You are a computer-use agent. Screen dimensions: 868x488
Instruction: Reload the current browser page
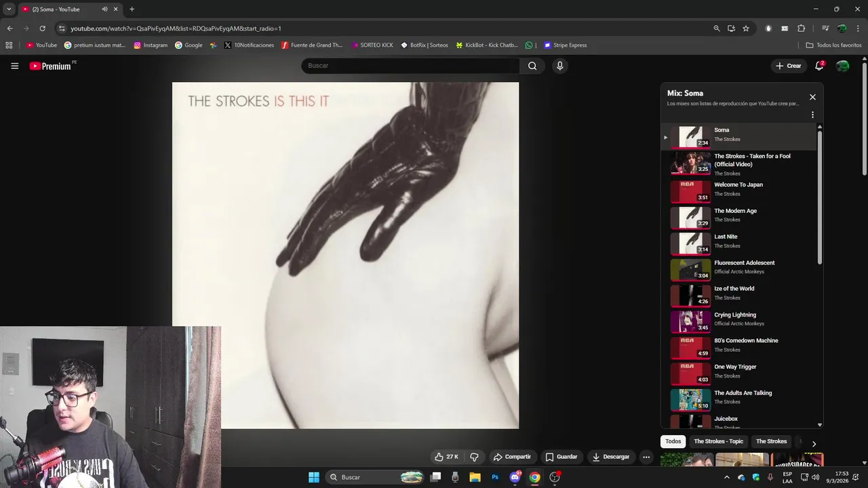point(42,28)
